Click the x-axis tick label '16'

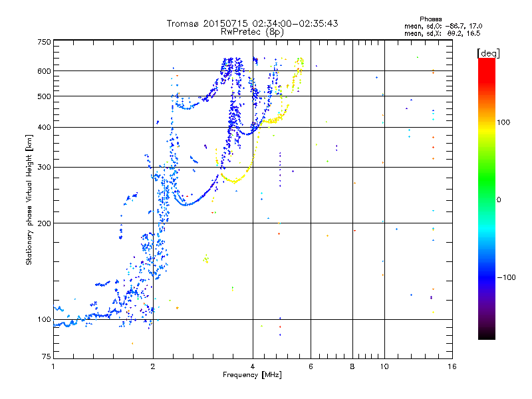pos(452,366)
